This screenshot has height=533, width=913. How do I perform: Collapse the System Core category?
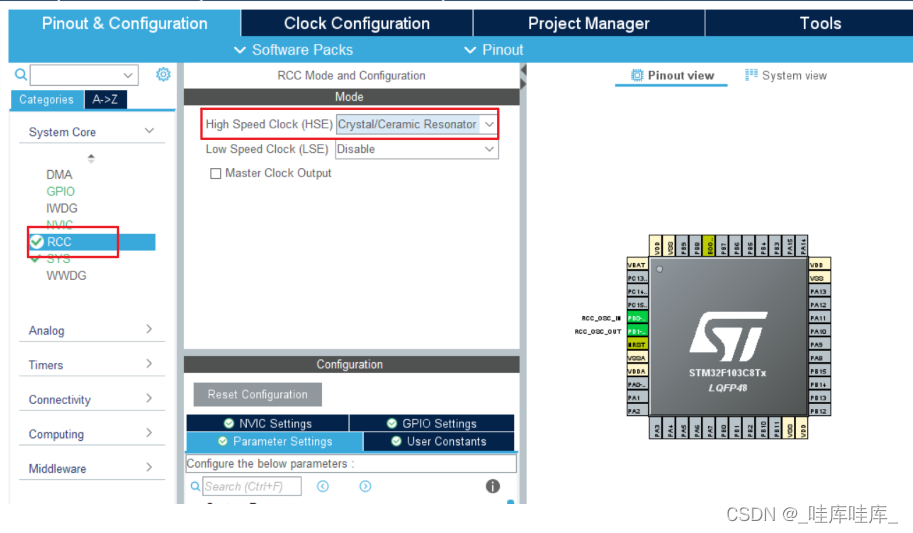pos(150,131)
